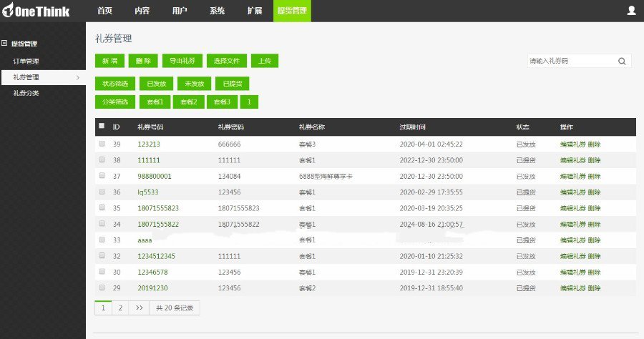Screen dimensions: 644x339
Task: Filter by 已提货 status
Action: [x=232, y=84]
